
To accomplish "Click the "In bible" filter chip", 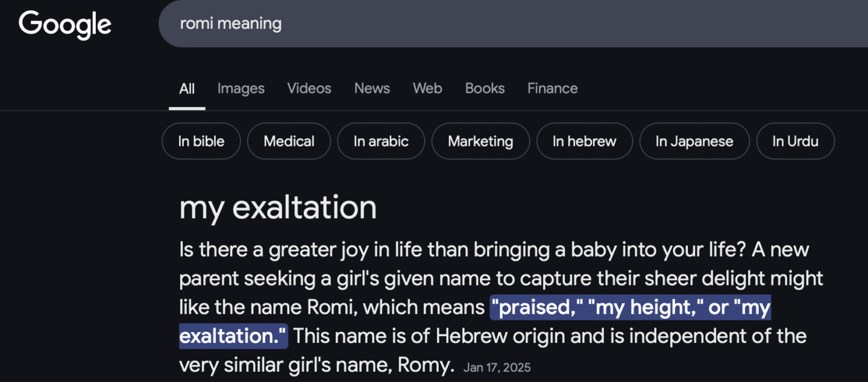I will tap(201, 142).
